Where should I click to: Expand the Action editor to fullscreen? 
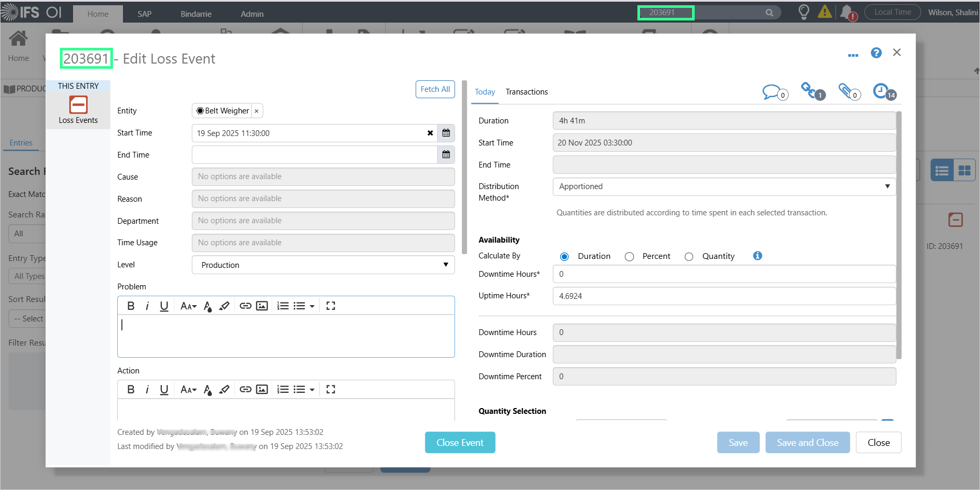(331, 389)
